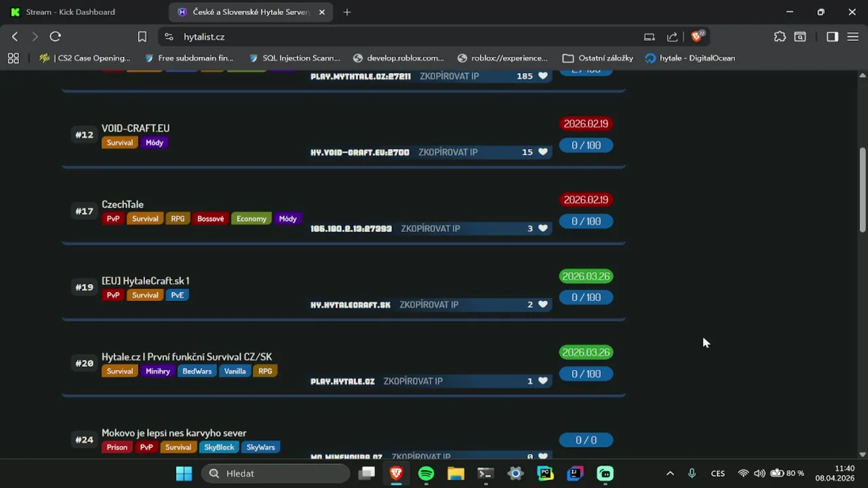
Task: Like the Hytale.cz server with the heart
Action: pos(542,381)
